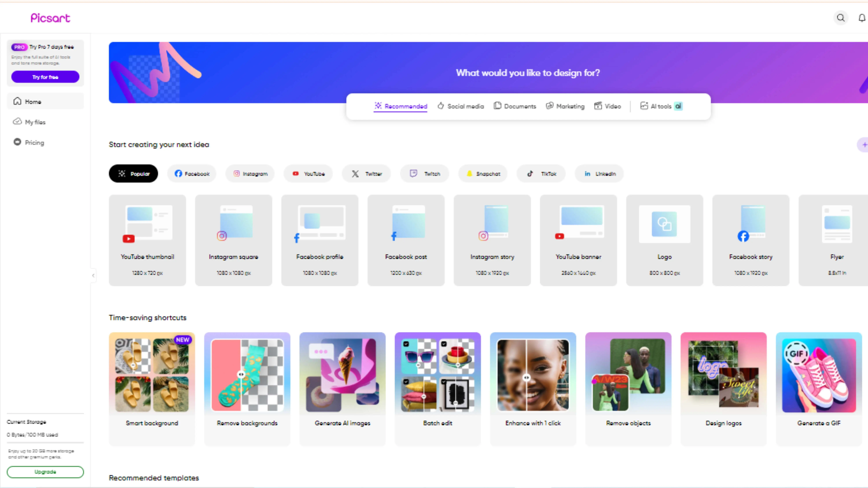868x488 pixels.
Task: Open notifications bell icon
Action: click(x=862, y=18)
